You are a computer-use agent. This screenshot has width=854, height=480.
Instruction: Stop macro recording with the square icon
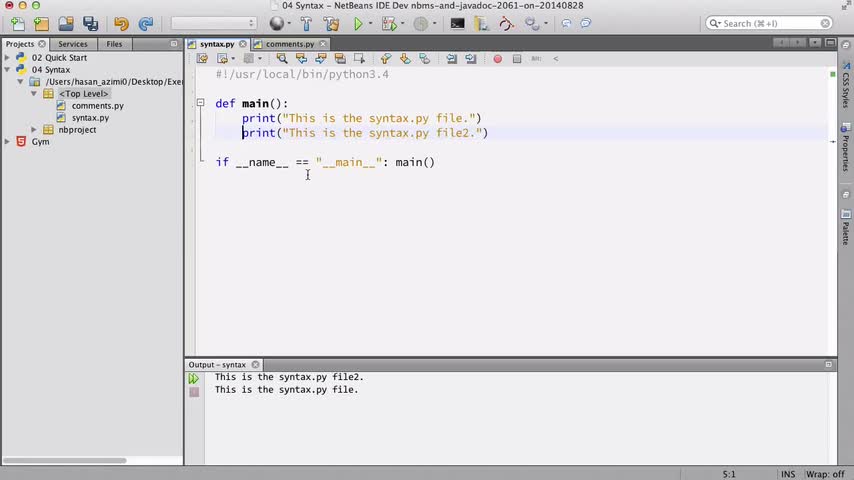tap(517, 58)
